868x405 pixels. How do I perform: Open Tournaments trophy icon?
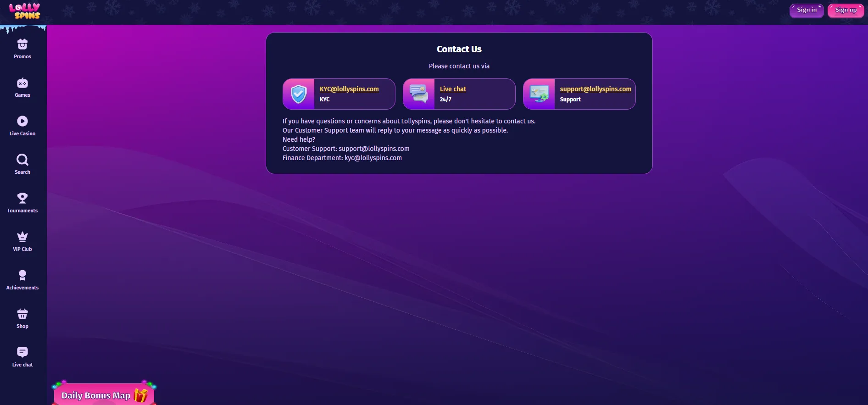[22, 198]
